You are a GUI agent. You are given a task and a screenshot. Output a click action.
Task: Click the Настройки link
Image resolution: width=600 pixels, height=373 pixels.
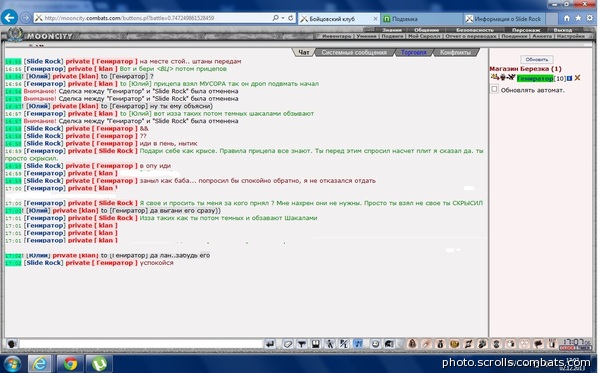(571, 36)
